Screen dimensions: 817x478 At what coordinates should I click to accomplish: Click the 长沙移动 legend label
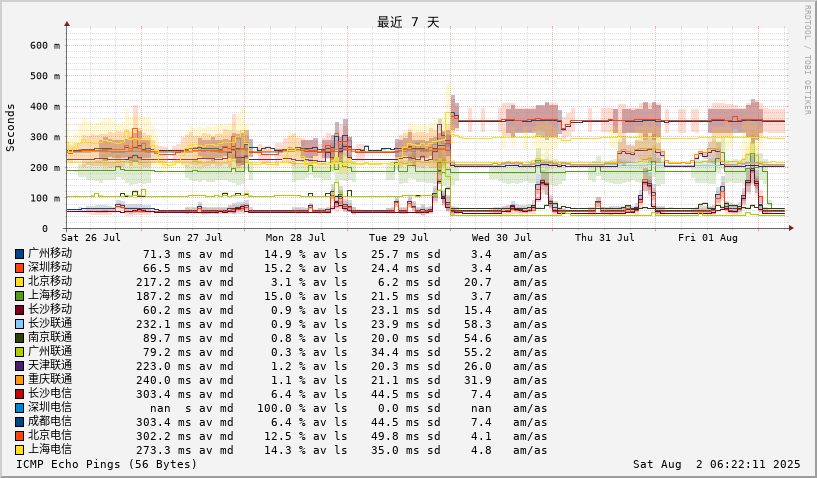[x=50, y=310]
